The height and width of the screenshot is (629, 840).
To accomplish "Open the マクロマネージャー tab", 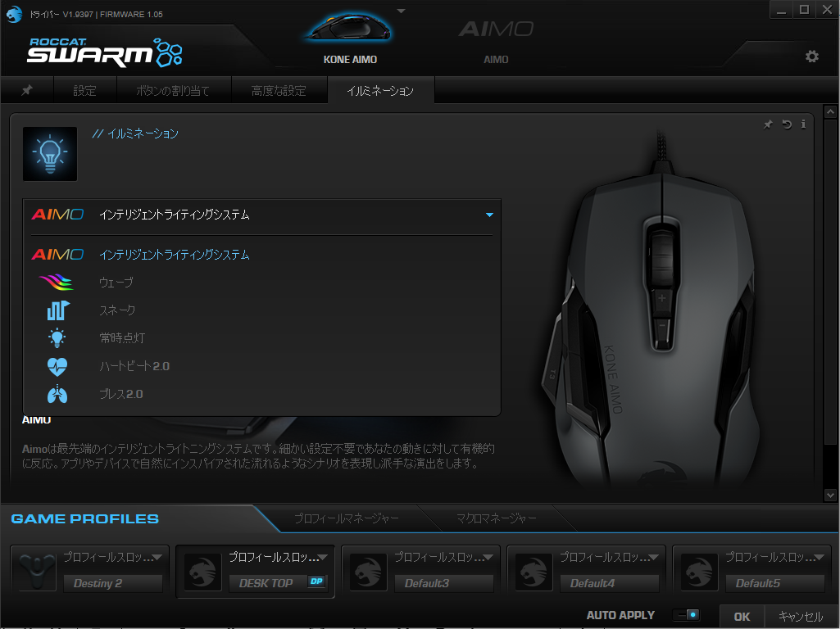I will point(496,518).
